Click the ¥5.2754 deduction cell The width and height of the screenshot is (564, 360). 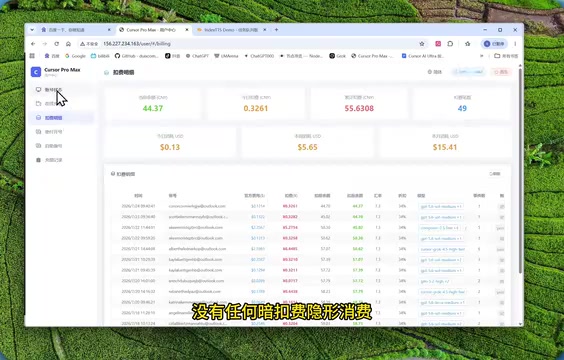coord(290,227)
